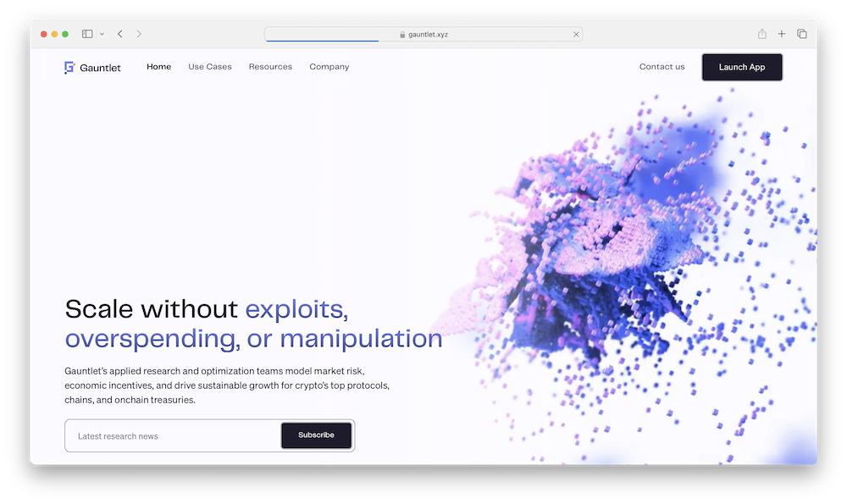Click the Gauntlet logo icon
The height and width of the screenshot is (504, 847).
click(69, 68)
